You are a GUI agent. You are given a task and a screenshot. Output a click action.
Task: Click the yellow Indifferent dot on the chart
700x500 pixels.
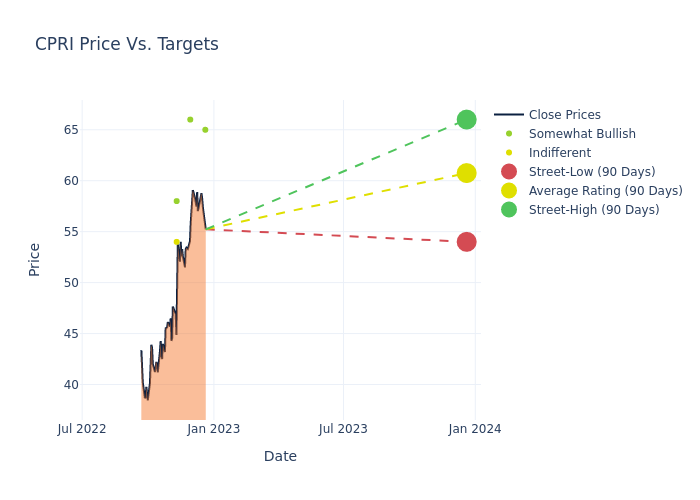(176, 242)
